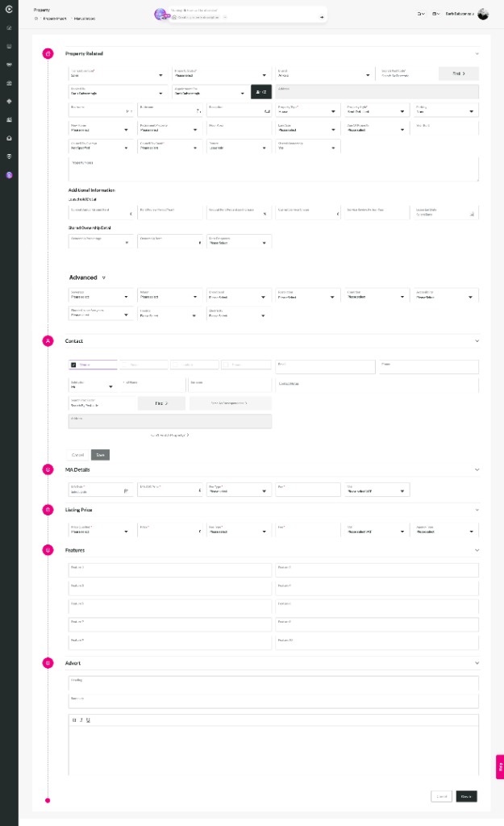Image resolution: width=504 pixels, height=826 pixels.
Task: Apply bold in the Advert text editor
Action: [x=74, y=720]
